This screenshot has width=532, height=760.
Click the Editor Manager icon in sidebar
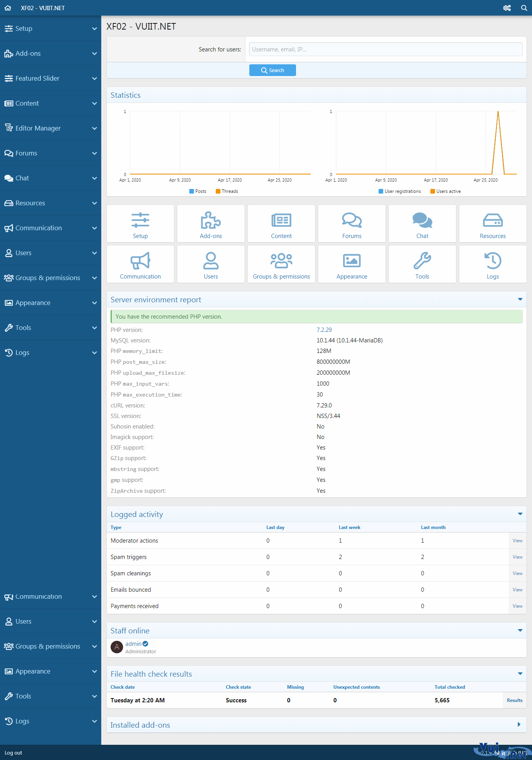(x=9, y=128)
